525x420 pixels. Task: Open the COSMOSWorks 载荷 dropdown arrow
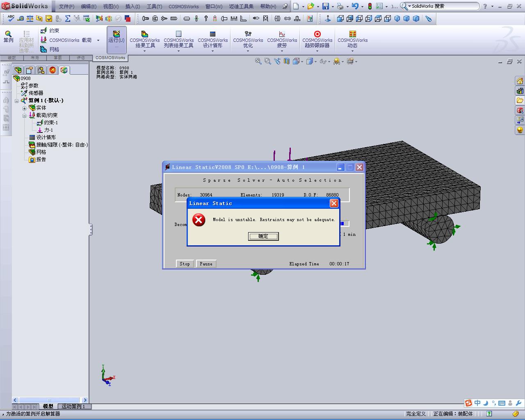(x=98, y=40)
